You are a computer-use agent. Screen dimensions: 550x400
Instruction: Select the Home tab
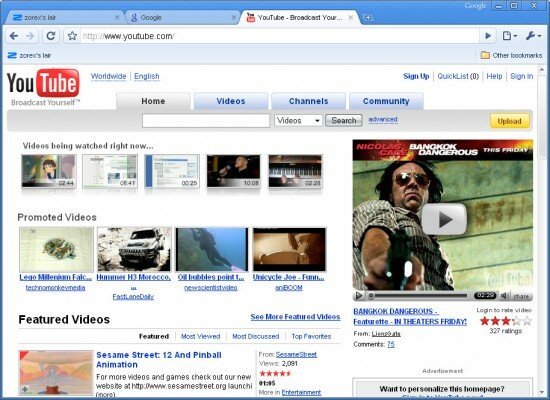tap(153, 101)
